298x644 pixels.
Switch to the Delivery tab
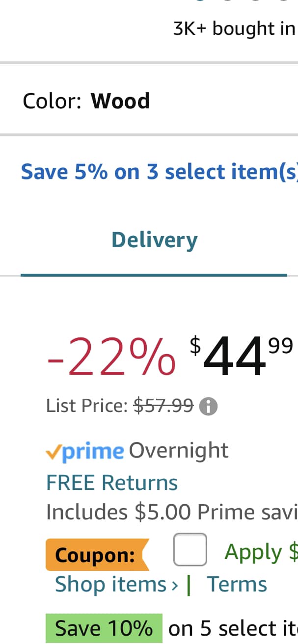pos(154,240)
